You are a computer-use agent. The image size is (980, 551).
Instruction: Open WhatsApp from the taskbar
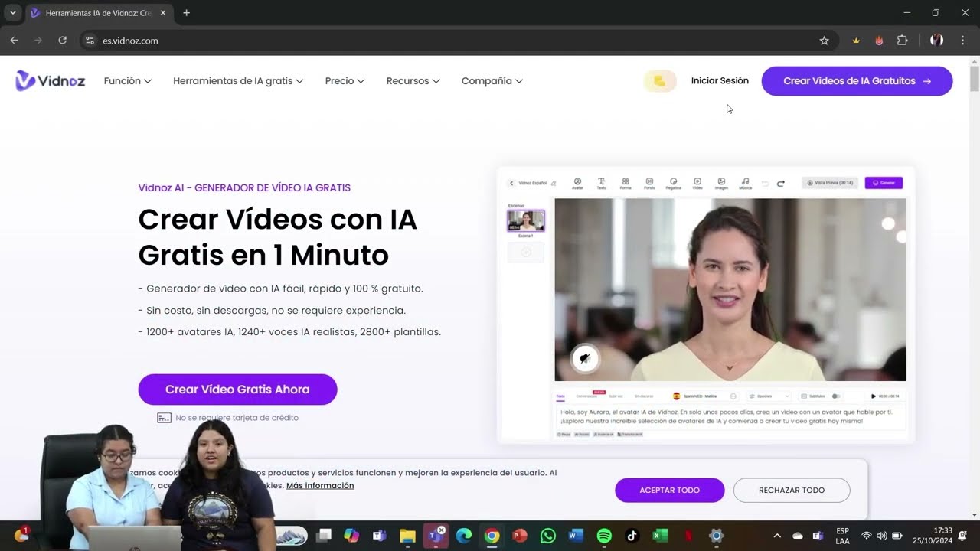tap(548, 536)
